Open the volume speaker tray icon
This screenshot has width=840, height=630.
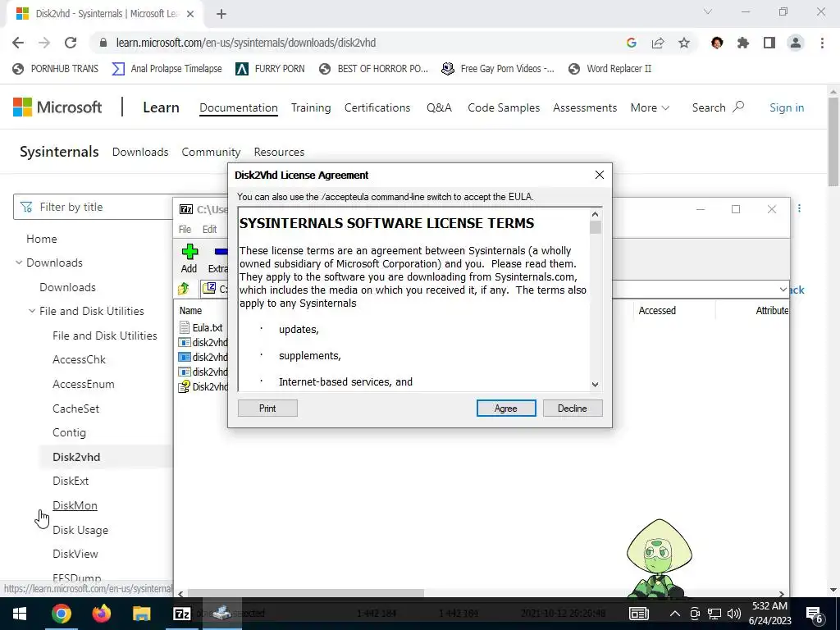pyautogui.click(x=734, y=614)
